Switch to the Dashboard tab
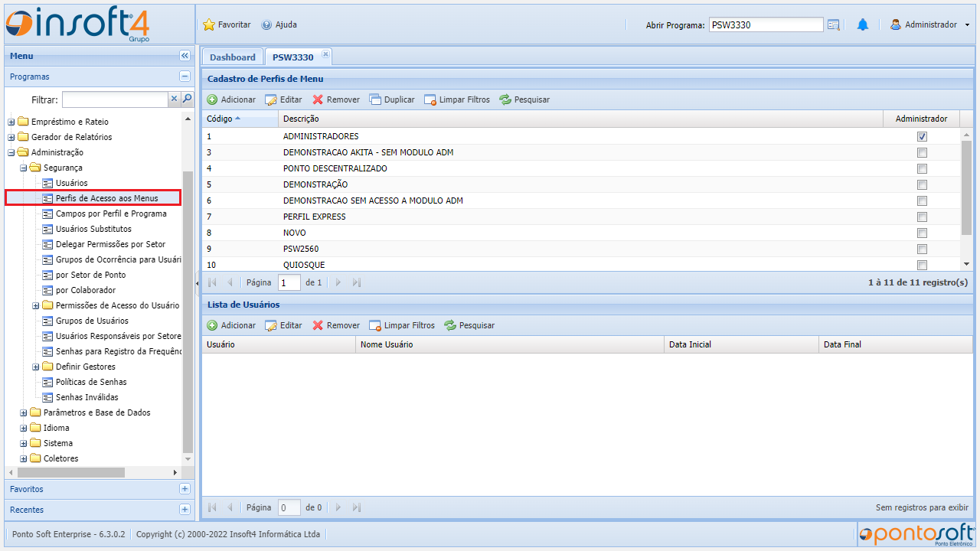The height and width of the screenshot is (551, 980). coord(233,57)
